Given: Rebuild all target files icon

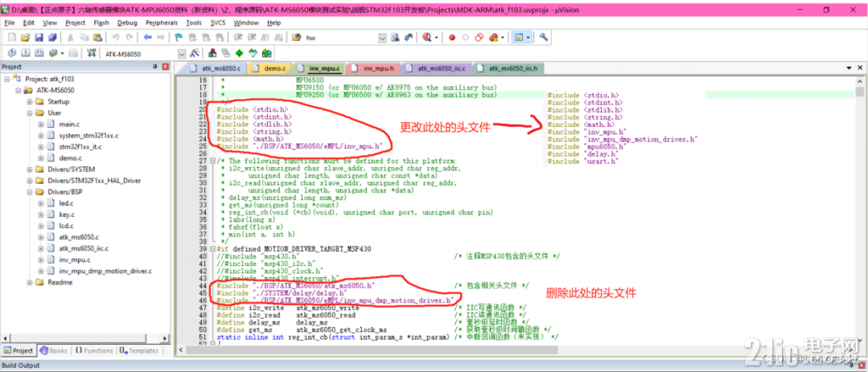Looking at the screenshot, I should [x=39, y=53].
